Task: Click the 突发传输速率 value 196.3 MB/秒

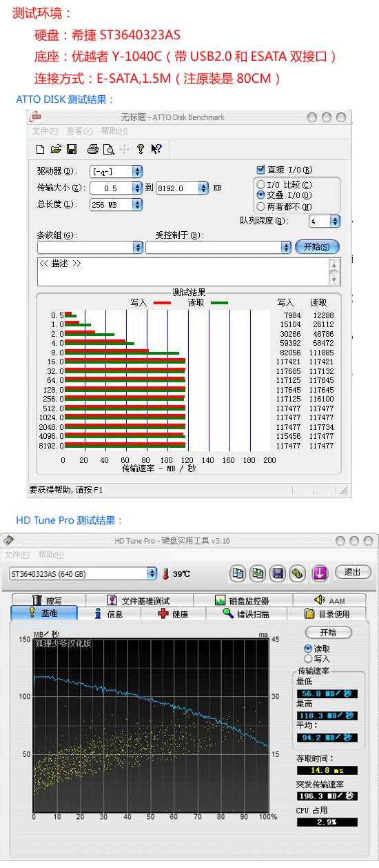Action: pyautogui.click(x=327, y=796)
